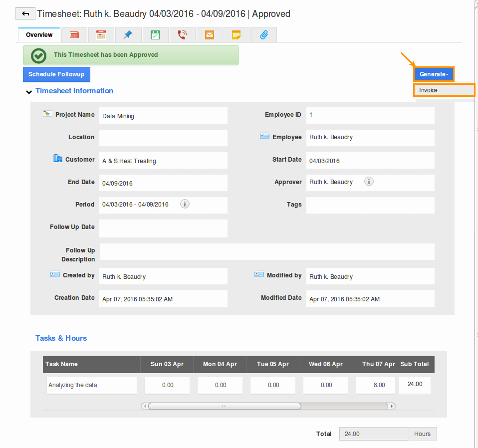
Task: Open the orange email envelope tab
Action: tap(209, 35)
